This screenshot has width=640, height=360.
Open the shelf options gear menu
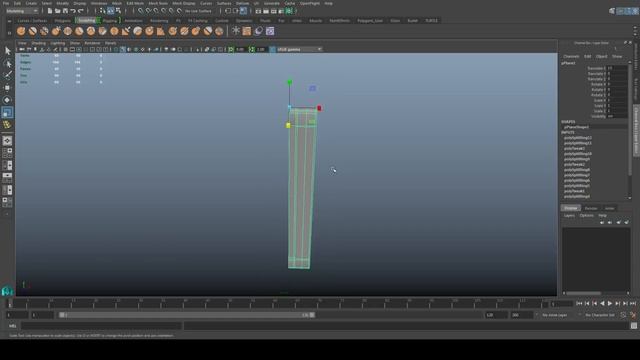point(9,33)
